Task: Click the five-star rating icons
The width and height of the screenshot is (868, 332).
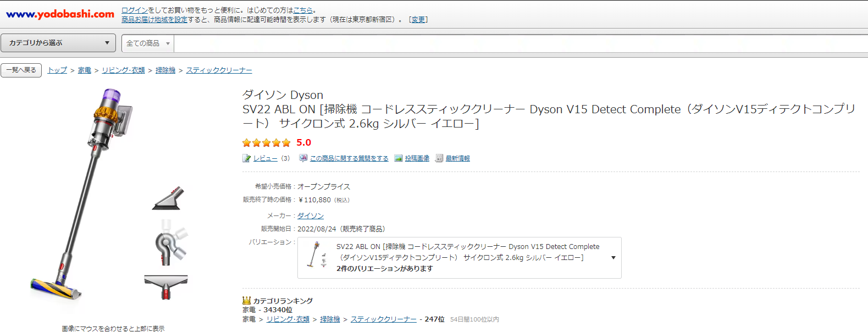Action: coord(267,143)
